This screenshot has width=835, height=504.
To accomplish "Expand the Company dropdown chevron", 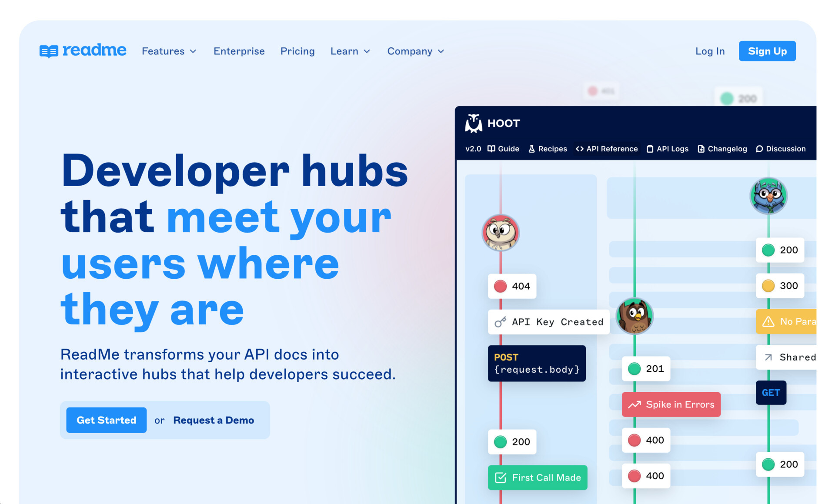I will tap(441, 51).
